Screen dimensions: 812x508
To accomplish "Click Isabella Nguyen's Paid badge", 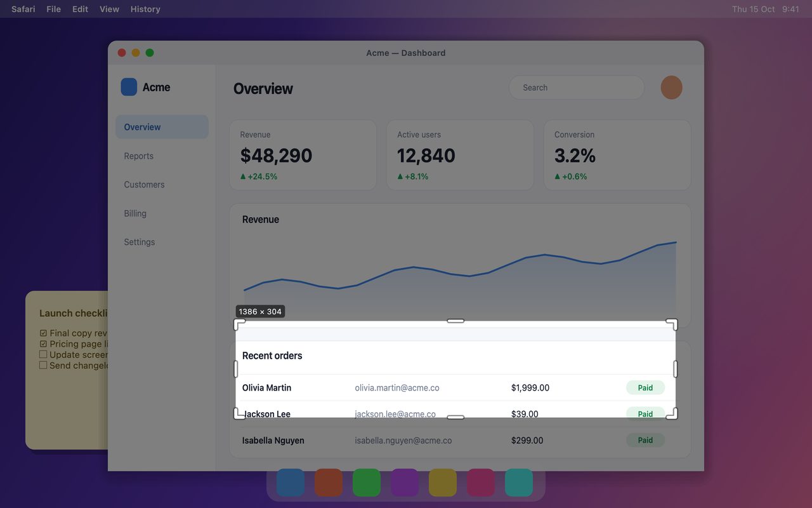I will [x=645, y=440].
